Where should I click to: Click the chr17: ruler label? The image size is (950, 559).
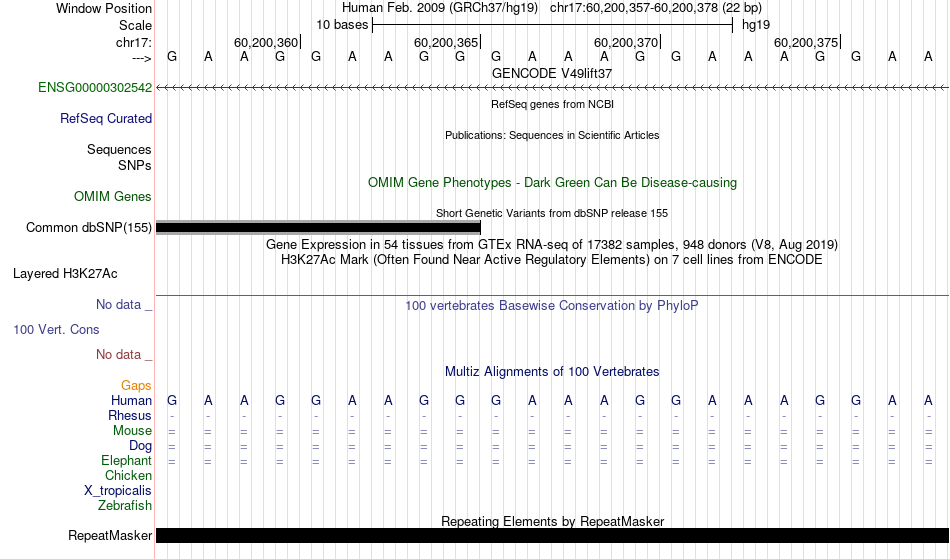[x=134, y=42]
